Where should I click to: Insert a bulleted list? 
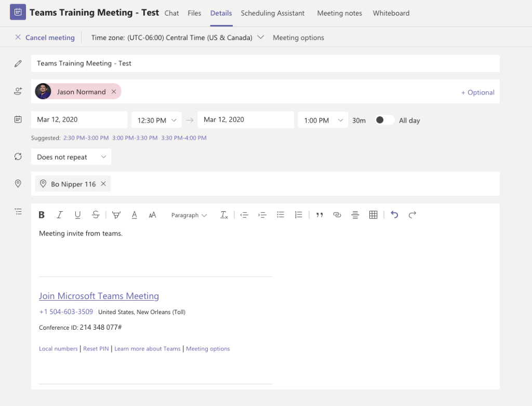click(x=280, y=215)
